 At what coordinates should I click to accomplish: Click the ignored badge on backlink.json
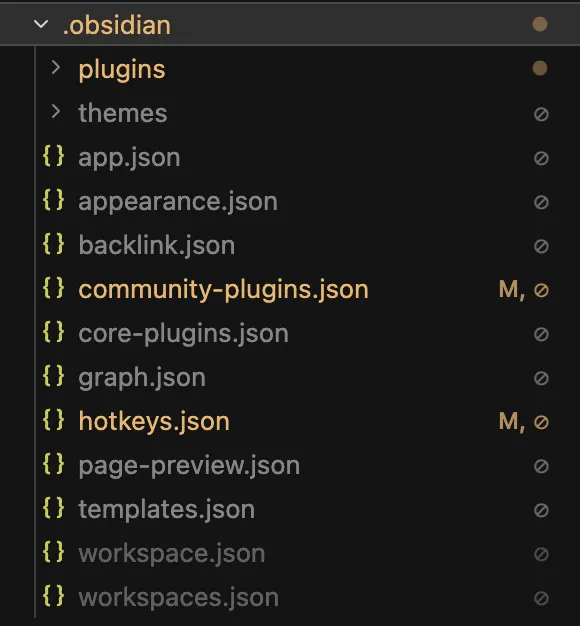pos(541,246)
